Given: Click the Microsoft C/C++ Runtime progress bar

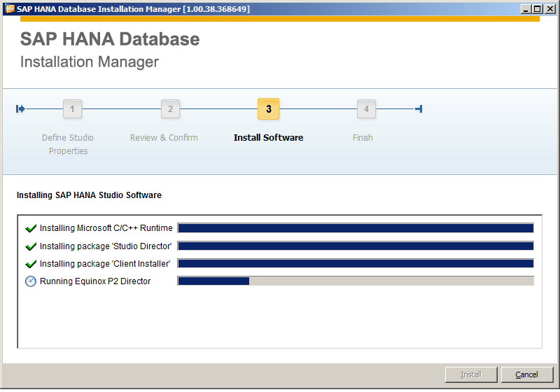Looking at the screenshot, I should pyautogui.click(x=356, y=228).
